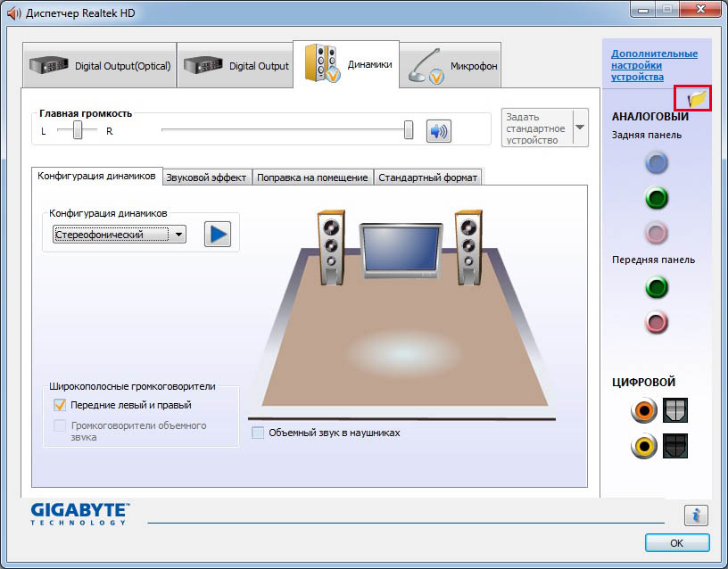Click the main volume slider handle

coord(409,131)
